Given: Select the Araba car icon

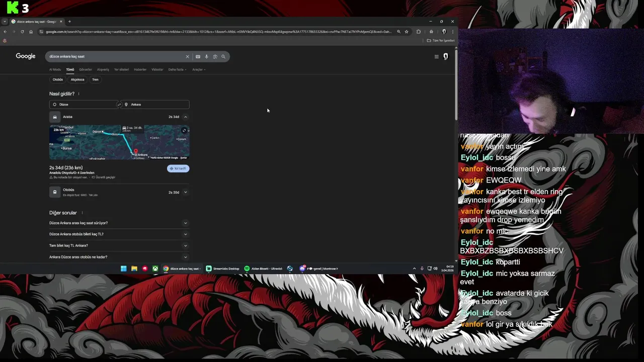Looking at the screenshot, I should [55, 117].
